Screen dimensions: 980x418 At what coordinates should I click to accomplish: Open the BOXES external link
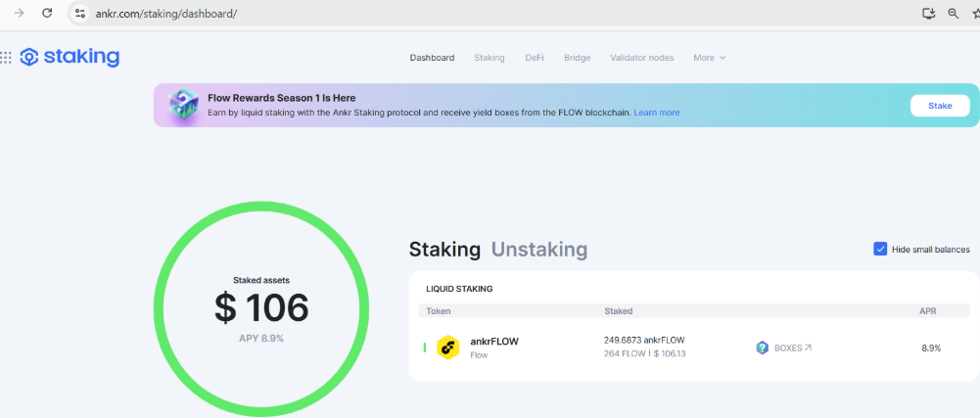792,348
